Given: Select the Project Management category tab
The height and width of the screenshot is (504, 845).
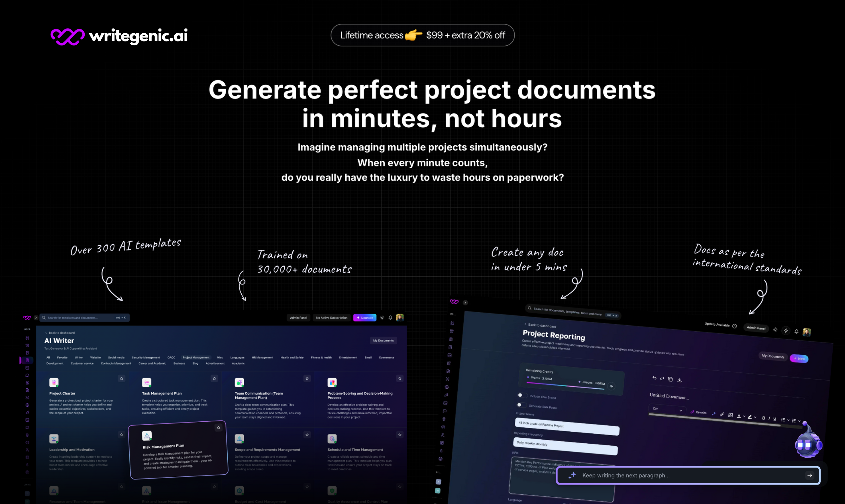Looking at the screenshot, I should pos(196,358).
